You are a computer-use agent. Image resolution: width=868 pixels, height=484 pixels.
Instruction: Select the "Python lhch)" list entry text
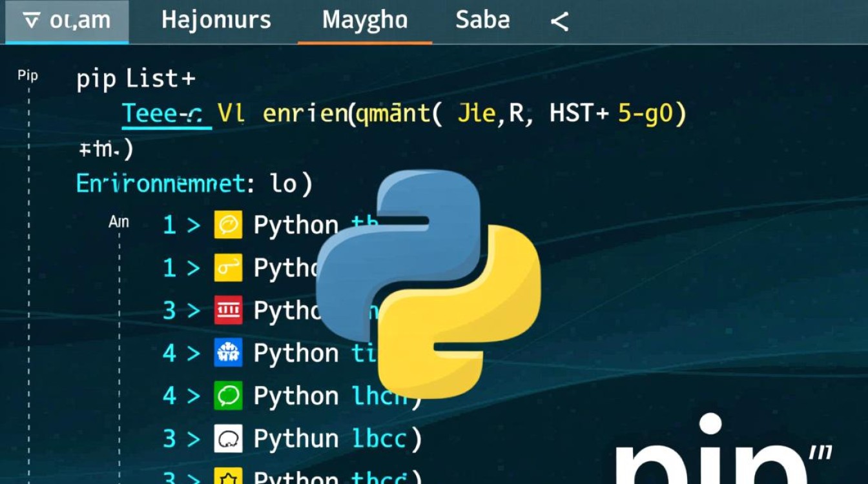coord(338,396)
